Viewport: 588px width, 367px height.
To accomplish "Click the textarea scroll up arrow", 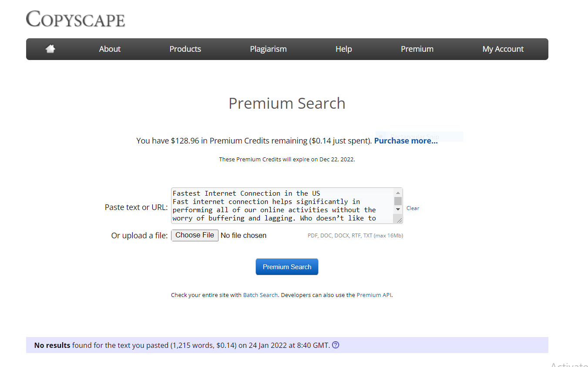I will 398,193.
